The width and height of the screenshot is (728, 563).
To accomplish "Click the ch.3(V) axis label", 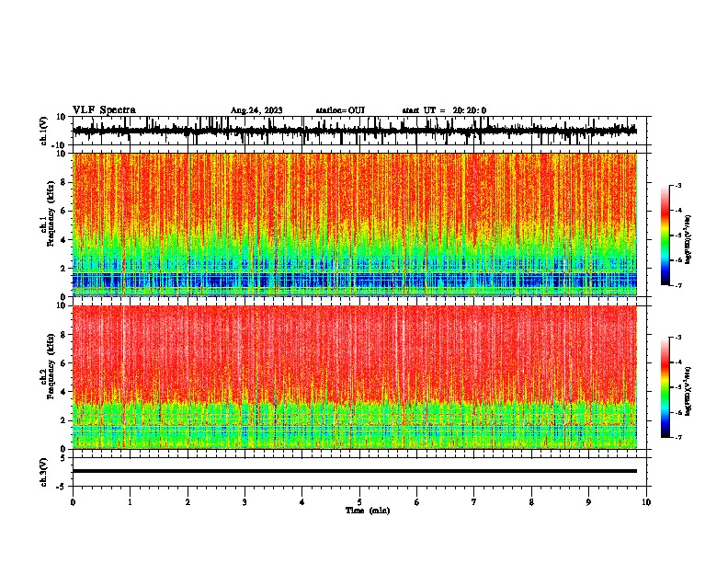I will pyautogui.click(x=44, y=472).
